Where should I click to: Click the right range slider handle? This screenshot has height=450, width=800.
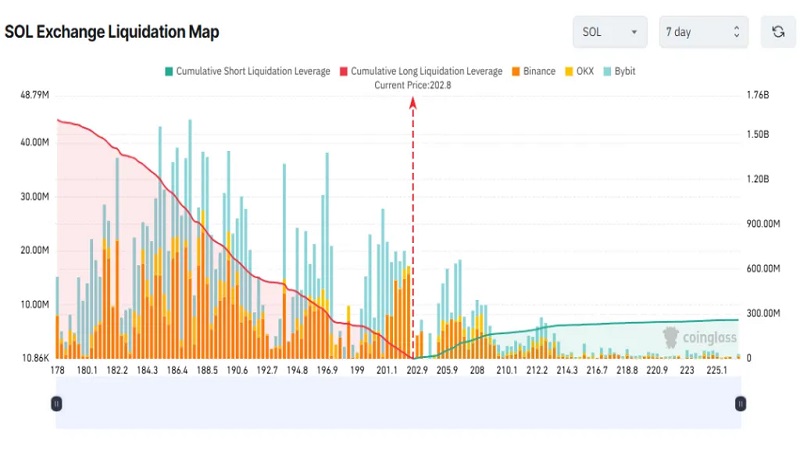pos(740,403)
